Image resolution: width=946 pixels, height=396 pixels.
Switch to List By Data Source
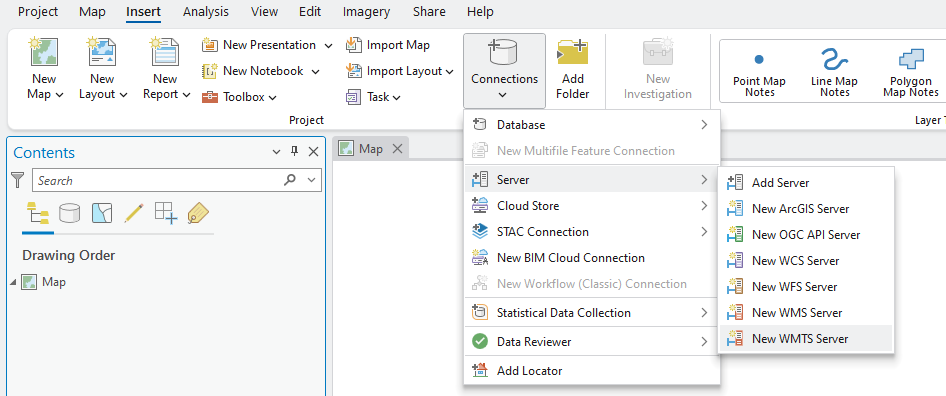pos(69,213)
